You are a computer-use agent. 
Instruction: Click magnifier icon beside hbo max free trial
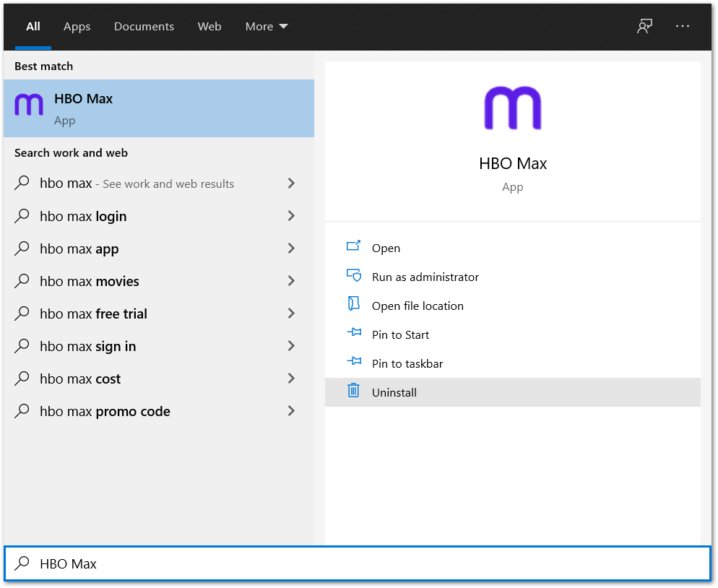[22, 314]
